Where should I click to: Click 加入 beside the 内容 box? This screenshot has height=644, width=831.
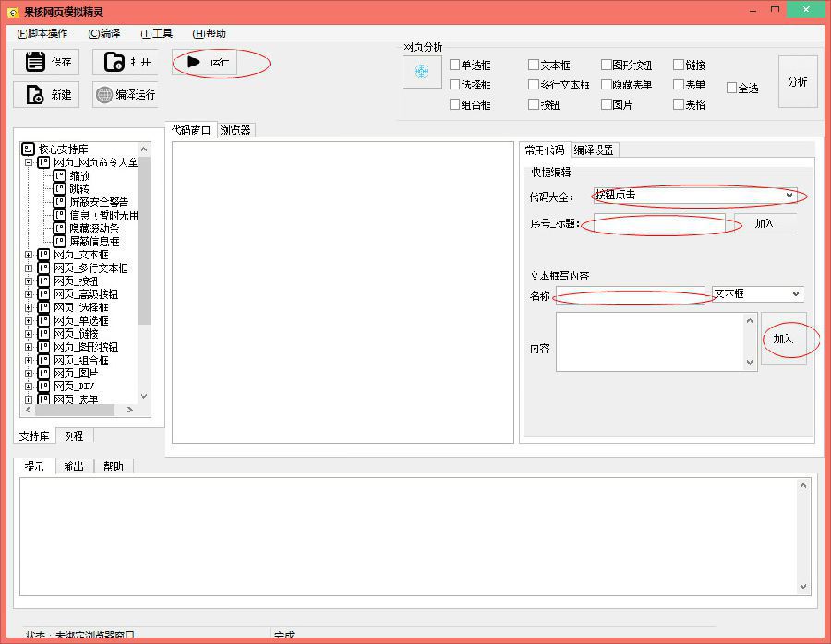tap(783, 339)
